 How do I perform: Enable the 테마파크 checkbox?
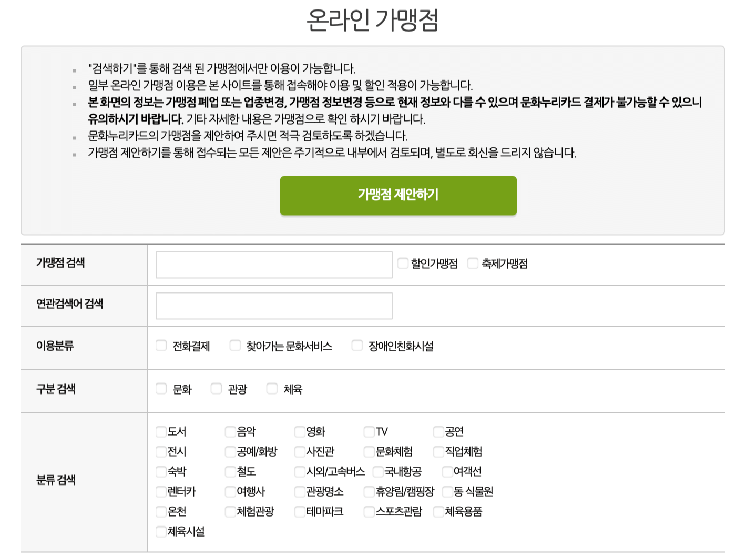pos(299,511)
